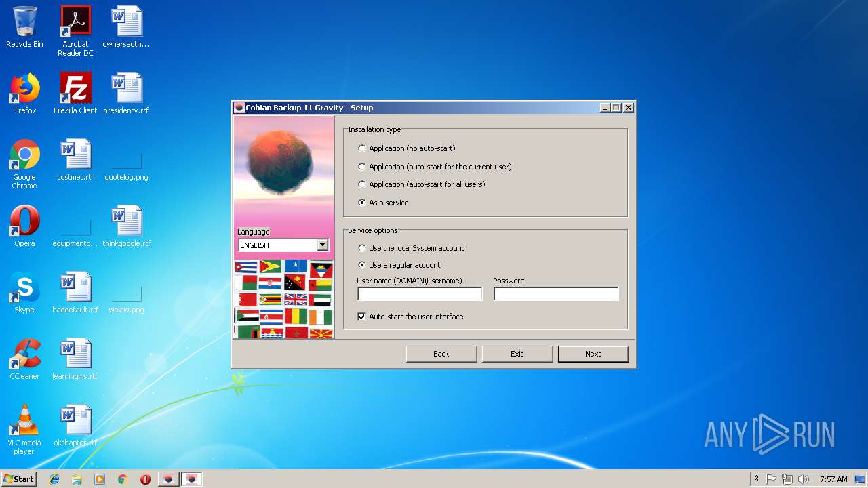Select the haddefault.rtf document icon
The image size is (868, 488).
tap(75, 293)
